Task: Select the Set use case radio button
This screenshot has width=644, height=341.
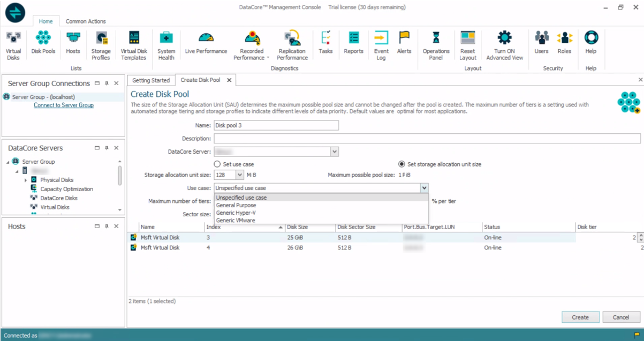Action: coord(217,164)
